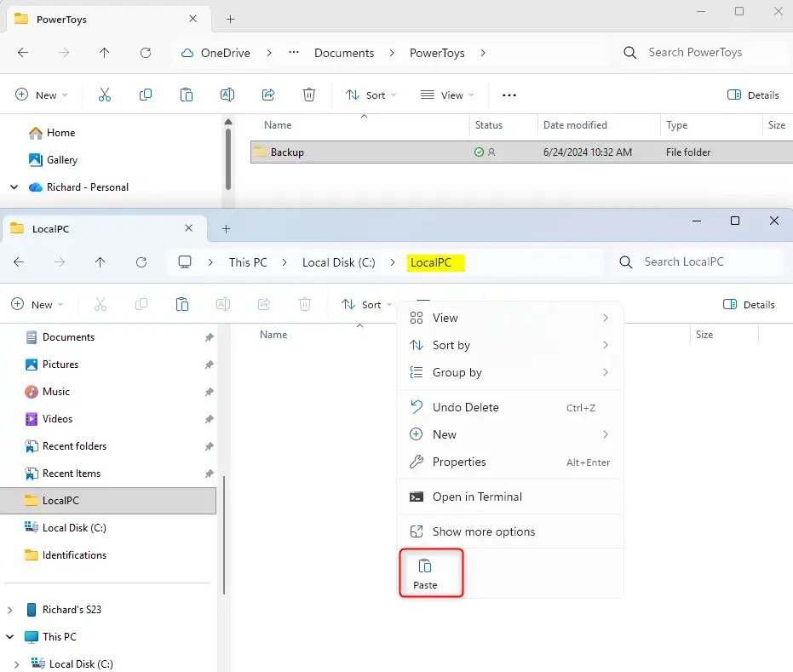The height and width of the screenshot is (672, 793).
Task: Click Search PowerToys field
Action: 700,52
